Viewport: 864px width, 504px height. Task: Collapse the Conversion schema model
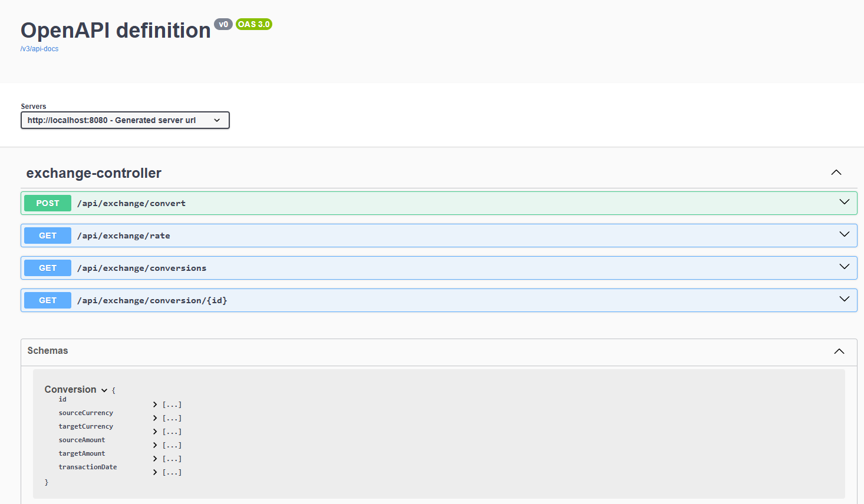(104, 390)
